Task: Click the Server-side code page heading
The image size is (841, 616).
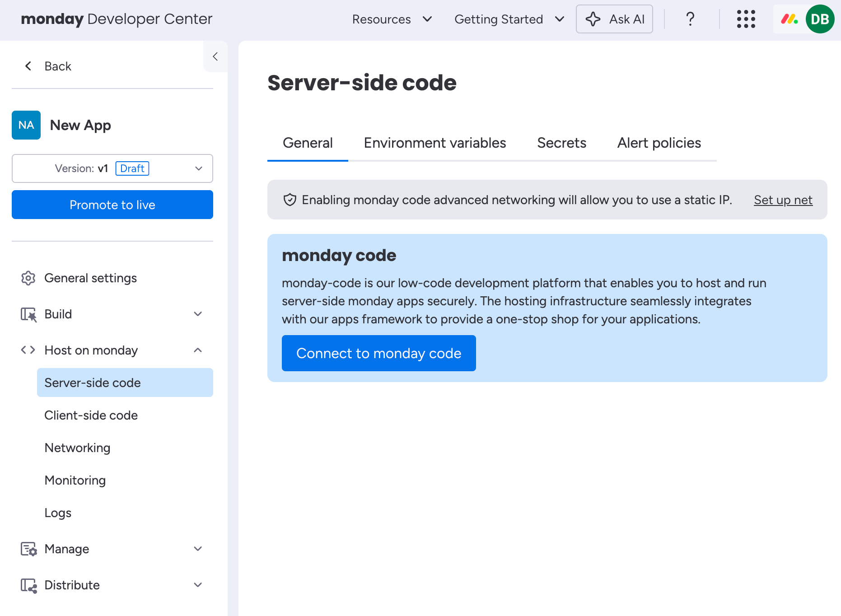Action: click(362, 83)
